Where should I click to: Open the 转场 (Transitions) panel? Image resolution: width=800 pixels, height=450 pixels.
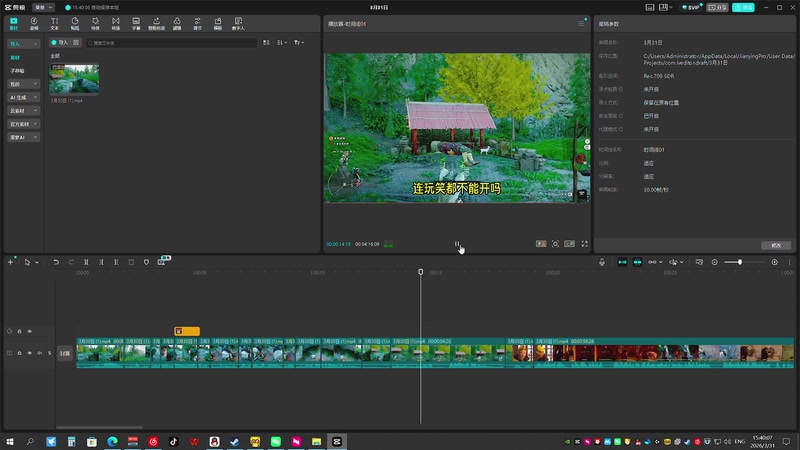(x=116, y=23)
